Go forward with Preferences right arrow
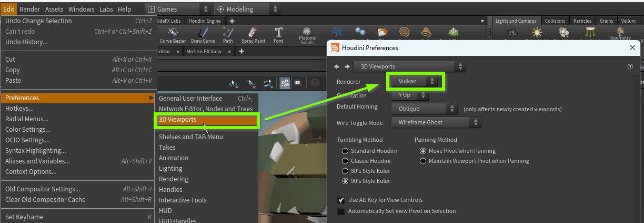This screenshot has height=223, width=644. click(x=347, y=66)
